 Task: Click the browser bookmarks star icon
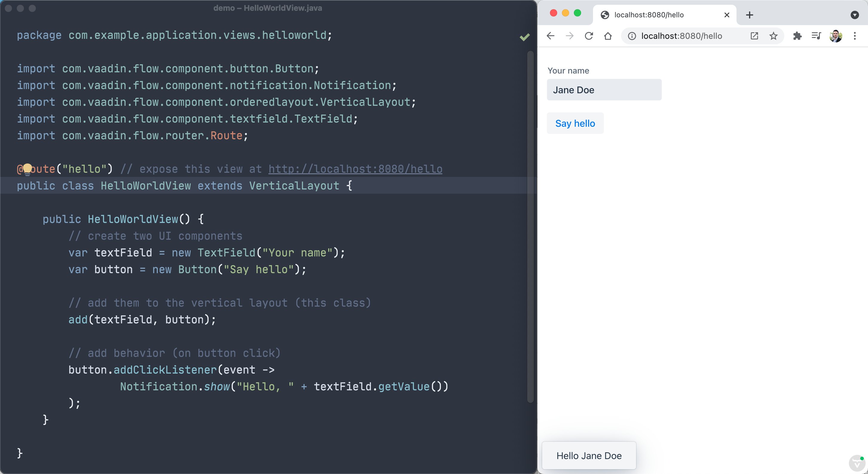tap(774, 36)
